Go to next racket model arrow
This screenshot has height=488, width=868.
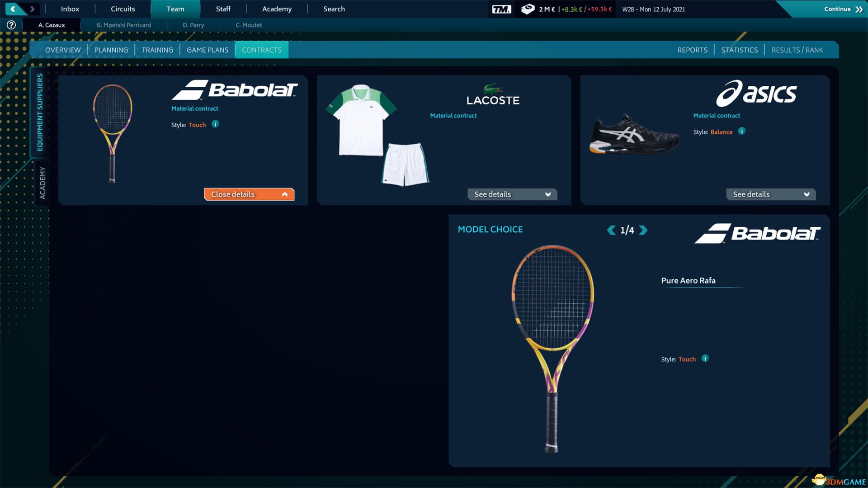tap(643, 230)
